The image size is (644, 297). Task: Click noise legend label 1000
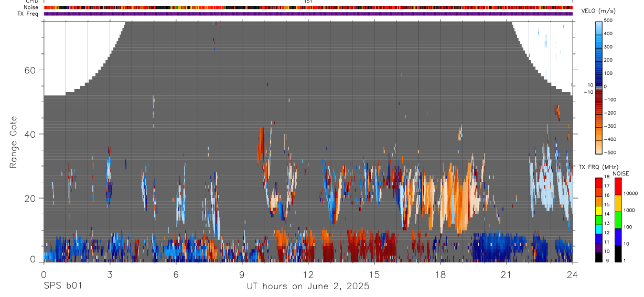(x=630, y=210)
